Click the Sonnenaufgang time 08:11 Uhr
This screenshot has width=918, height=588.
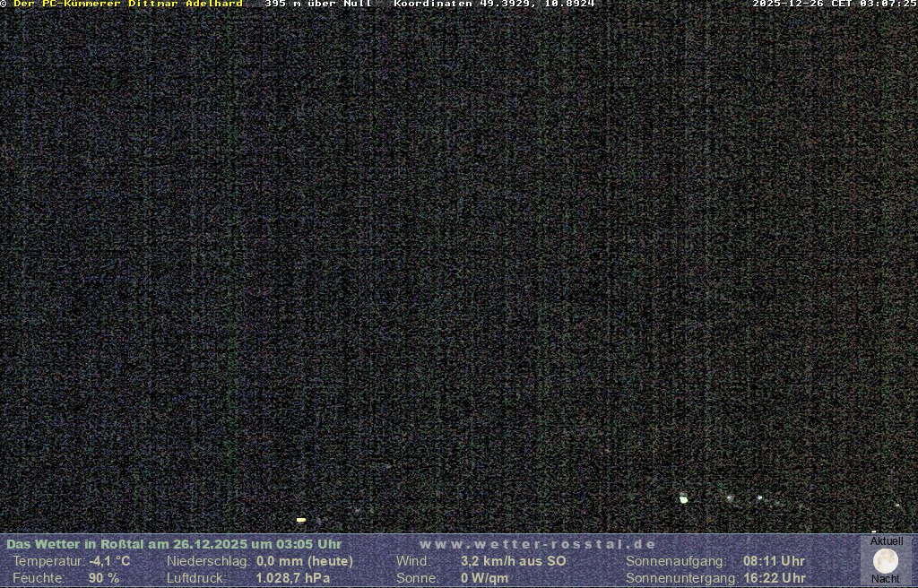[774, 561]
